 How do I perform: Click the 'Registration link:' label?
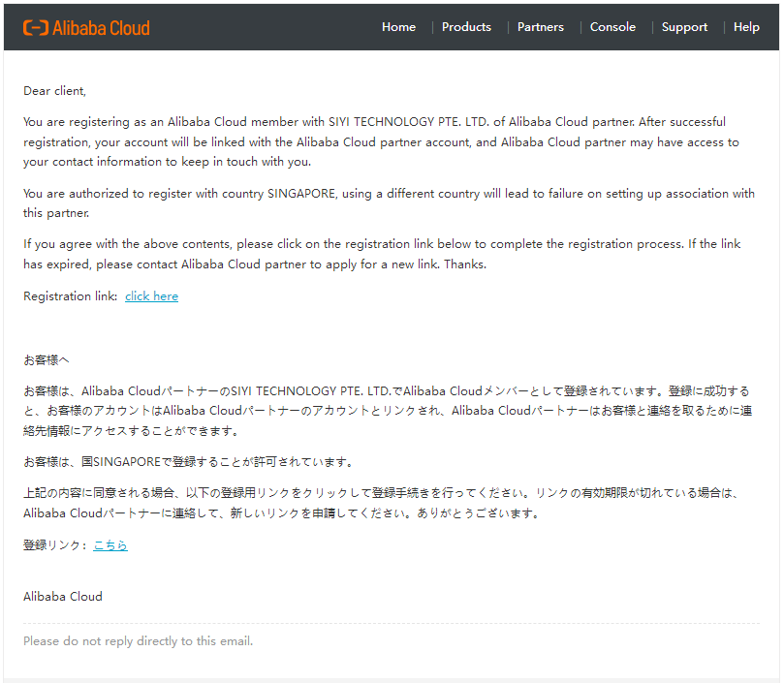[x=71, y=296]
